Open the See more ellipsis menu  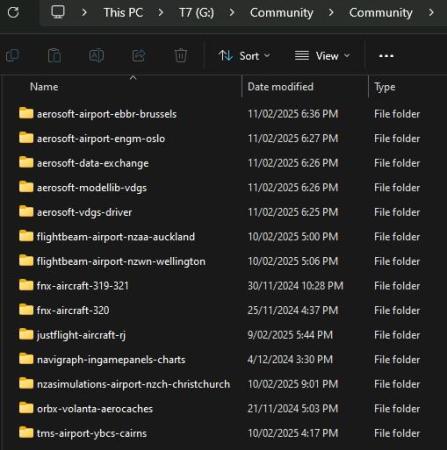386,56
